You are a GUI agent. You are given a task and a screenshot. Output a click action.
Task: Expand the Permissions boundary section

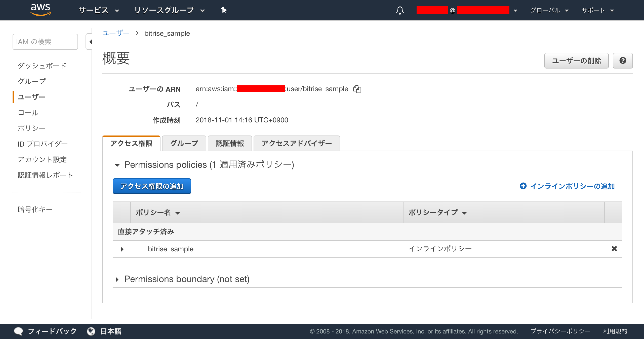pyautogui.click(x=117, y=280)
